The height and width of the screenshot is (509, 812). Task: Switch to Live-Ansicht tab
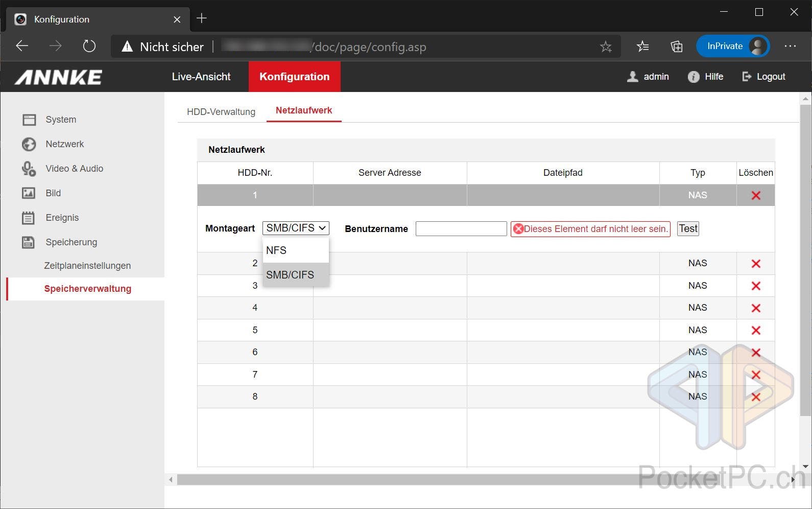[x=201, y=77]
